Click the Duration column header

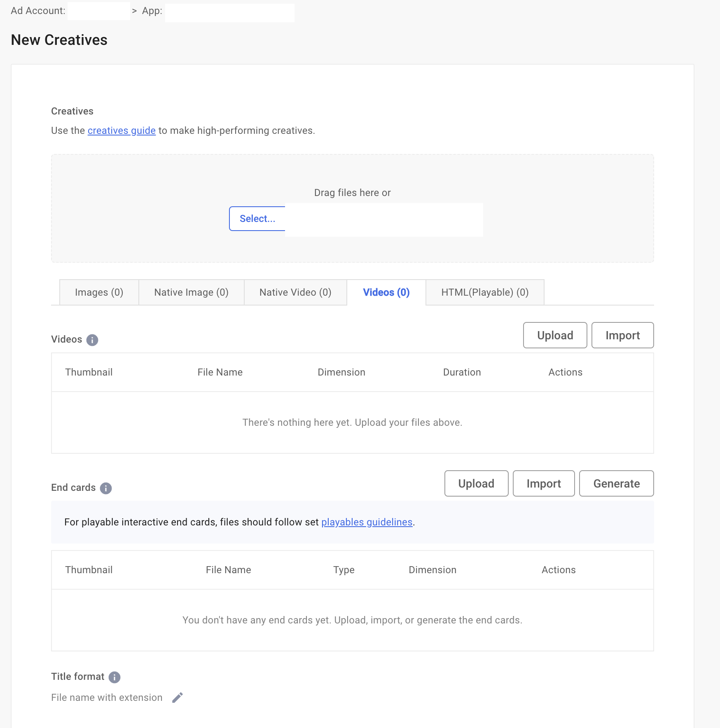(x=462, y=372)
